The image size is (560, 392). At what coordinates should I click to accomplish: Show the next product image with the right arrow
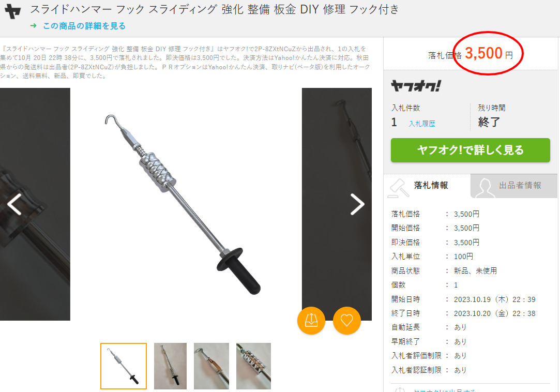point(357,204)
